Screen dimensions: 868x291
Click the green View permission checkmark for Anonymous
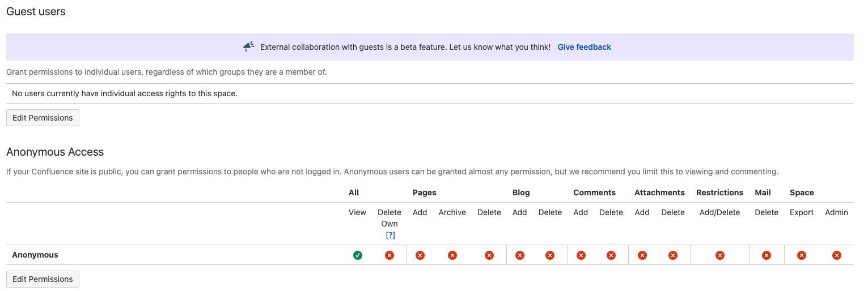[358, 255]
